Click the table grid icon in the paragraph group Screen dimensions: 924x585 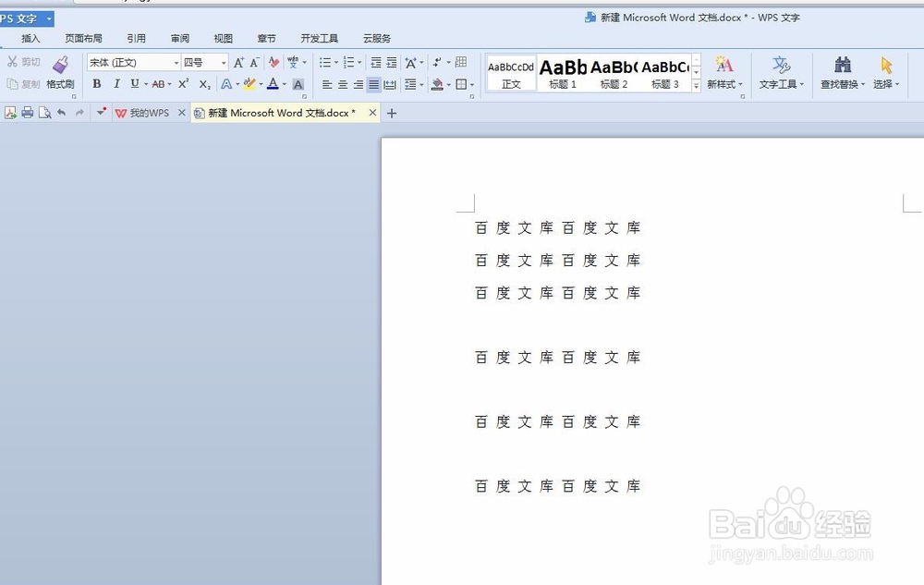coord(461,62)
